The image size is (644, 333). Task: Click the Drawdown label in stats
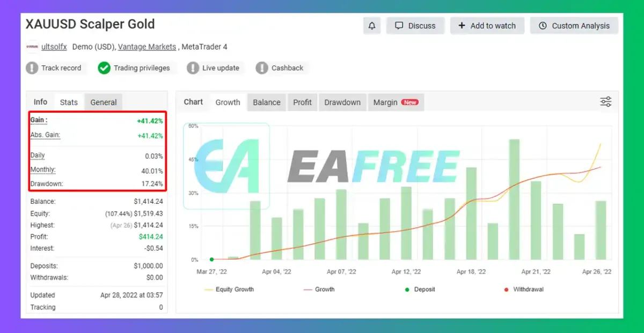click(x=47, y=184)
